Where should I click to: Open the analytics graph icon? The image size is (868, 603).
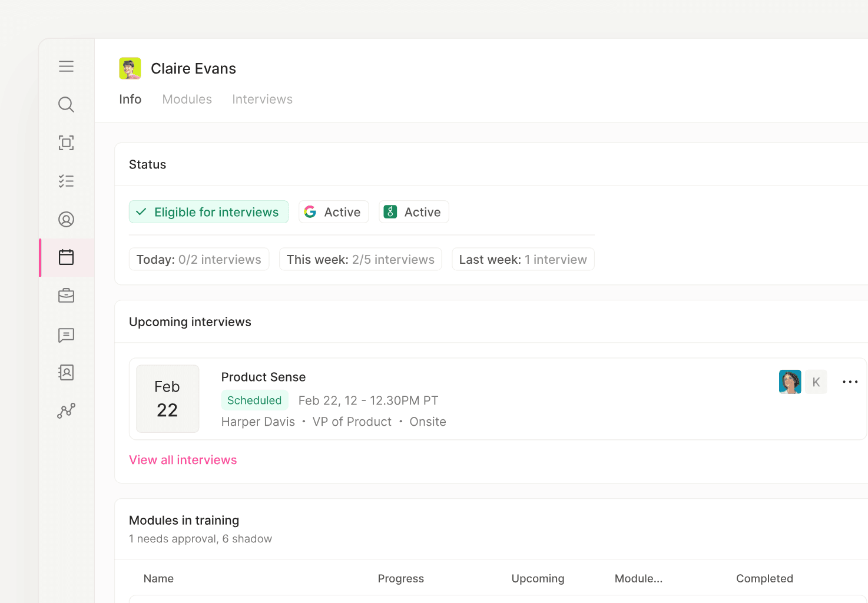point(66,410)
